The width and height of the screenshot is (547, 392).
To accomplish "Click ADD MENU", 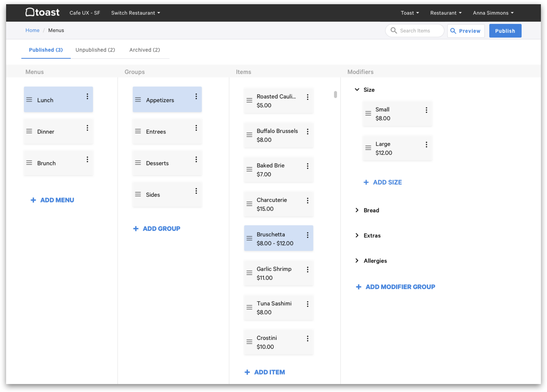I will (52, 200).
